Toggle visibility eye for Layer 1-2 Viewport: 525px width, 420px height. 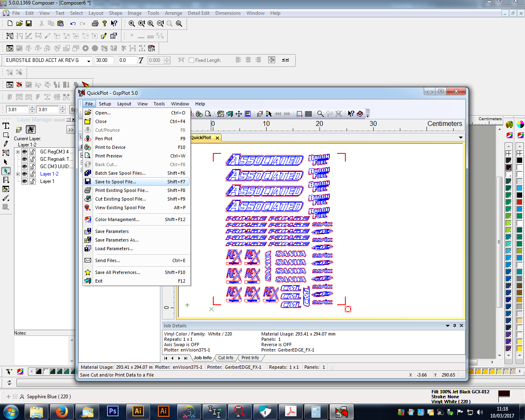(x=25, y=174)
